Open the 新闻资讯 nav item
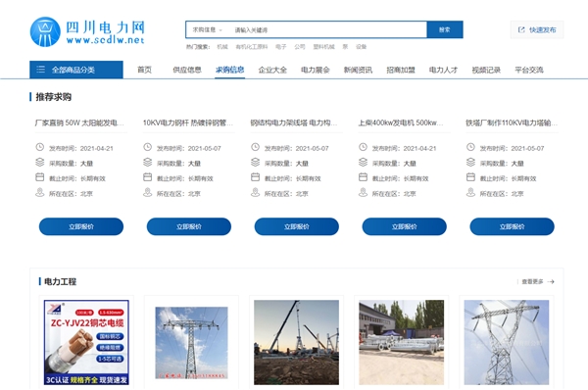The width and height of the screenshot is (588, 390). (x=358, y=70)
